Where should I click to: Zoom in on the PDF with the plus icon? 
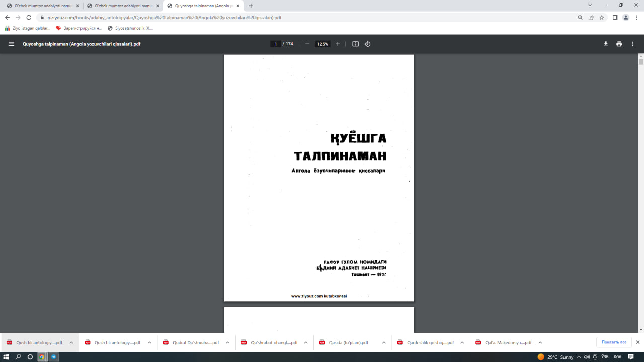338,44
